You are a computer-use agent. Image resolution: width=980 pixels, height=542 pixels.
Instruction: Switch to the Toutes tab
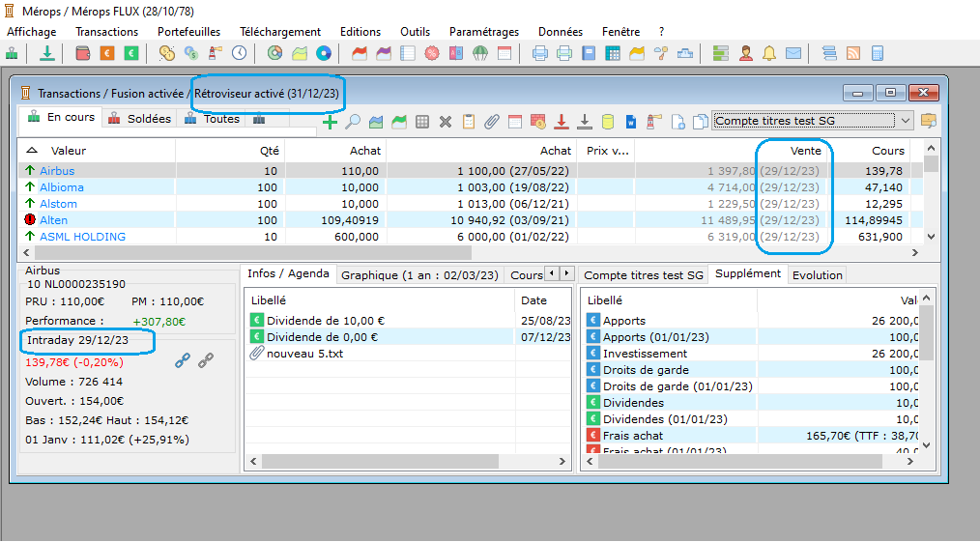coord(213,119)
